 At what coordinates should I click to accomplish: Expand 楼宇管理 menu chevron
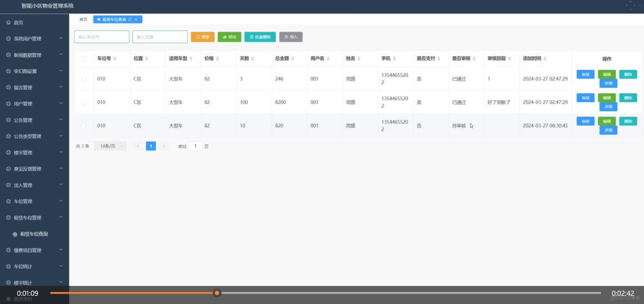(61, 152)
